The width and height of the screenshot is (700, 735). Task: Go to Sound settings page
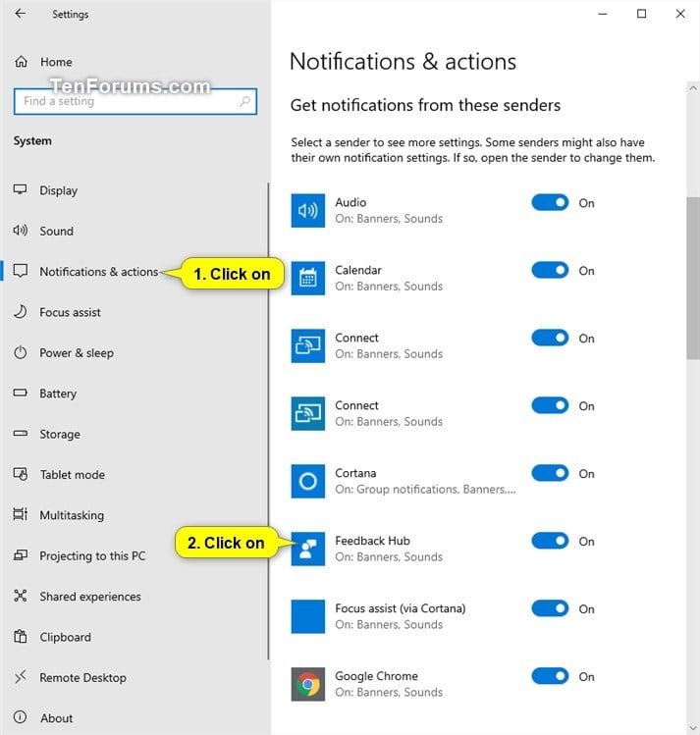56,231
